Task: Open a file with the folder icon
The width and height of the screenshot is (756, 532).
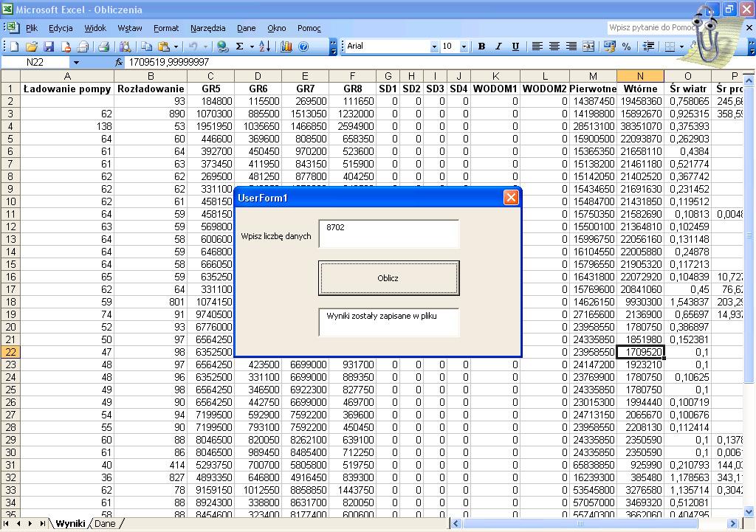Action: tap(31, 46)
